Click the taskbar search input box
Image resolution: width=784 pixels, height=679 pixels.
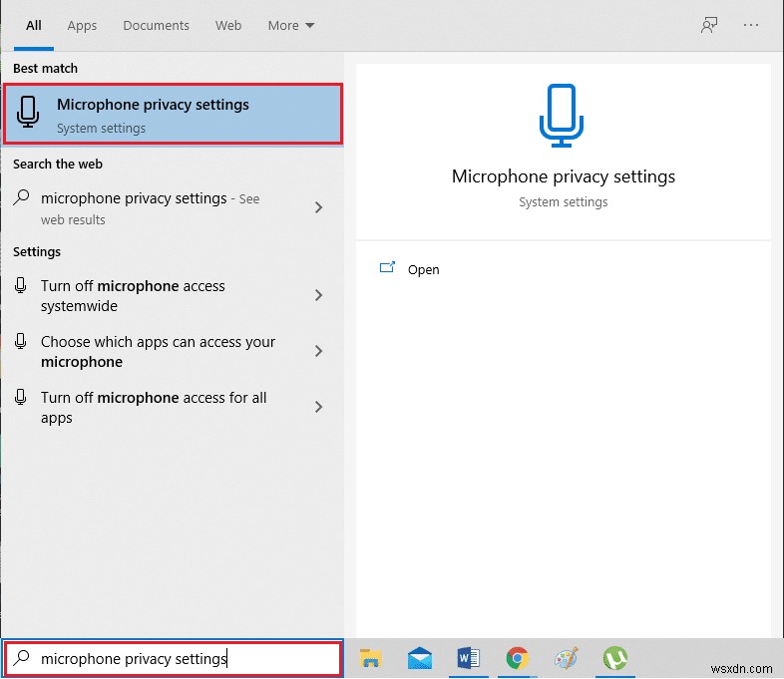pyautogui.click(x=174, y=658)
